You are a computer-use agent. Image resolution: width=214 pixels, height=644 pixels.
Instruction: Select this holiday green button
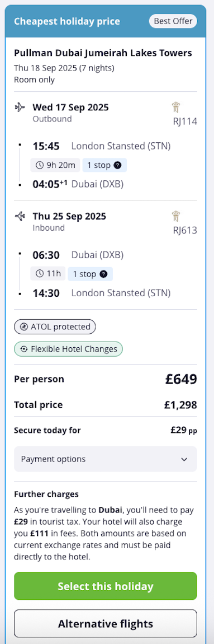(x=106, y=586)
